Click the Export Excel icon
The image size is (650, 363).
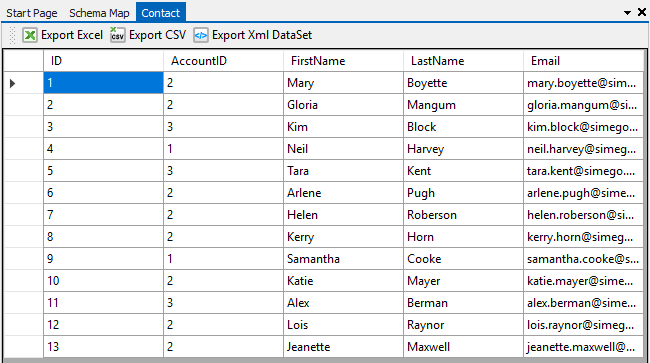pos(30,35)
